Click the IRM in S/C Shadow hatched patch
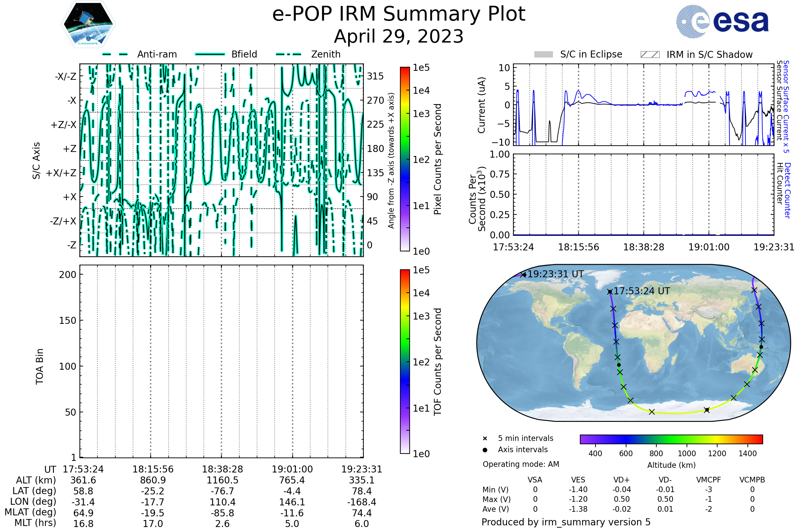The width and height of the screenshot is (798, 532). [x=650, y=55]
